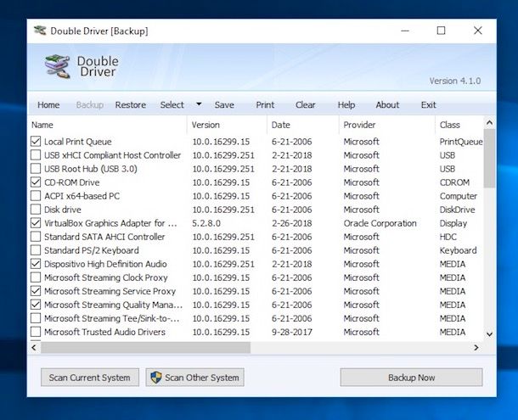Sort by the Date column header
This screenshot has height=420, width=518.
pos(303,125)
